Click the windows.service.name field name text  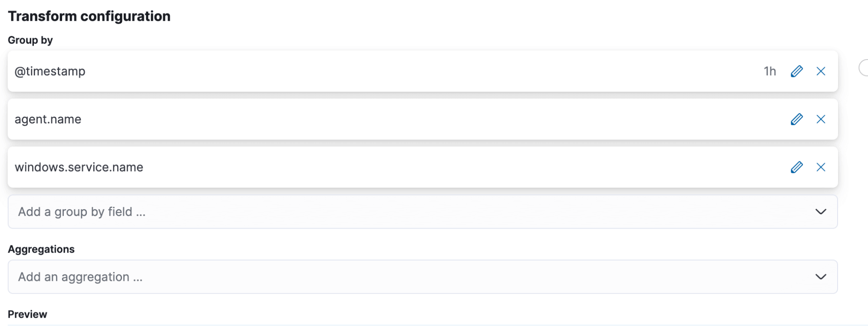tap(79, 167)
